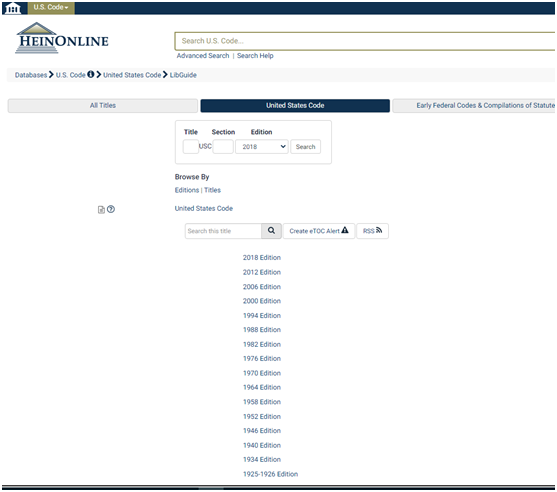Go to United States Code breadcrumb
557x492 pixels.
(x=132, y=75)
